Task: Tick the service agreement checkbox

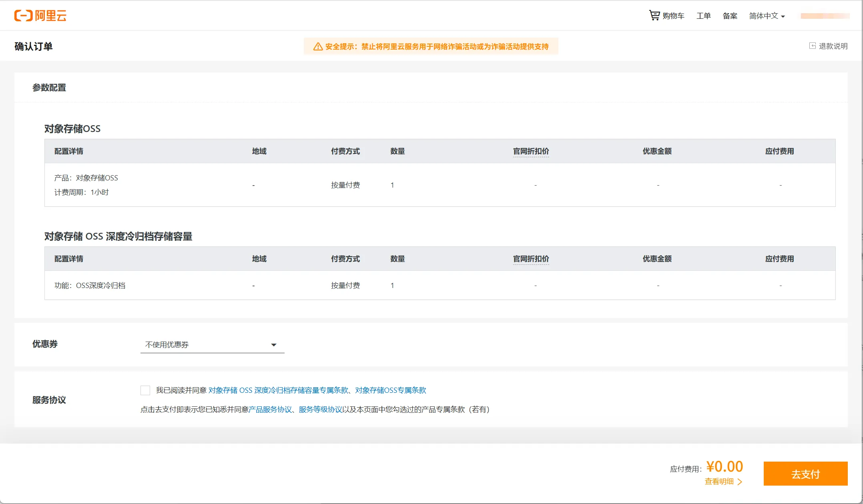Action: 145,390
